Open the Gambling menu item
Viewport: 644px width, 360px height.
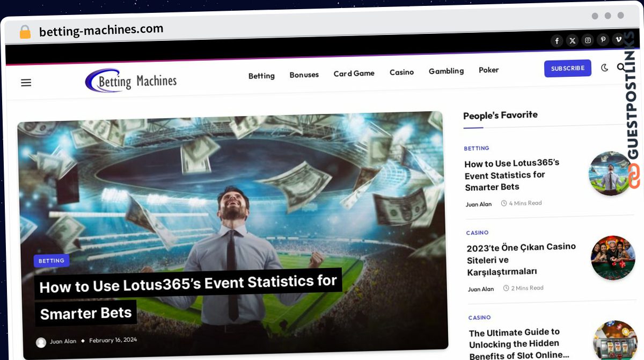[x=446, y=71]
